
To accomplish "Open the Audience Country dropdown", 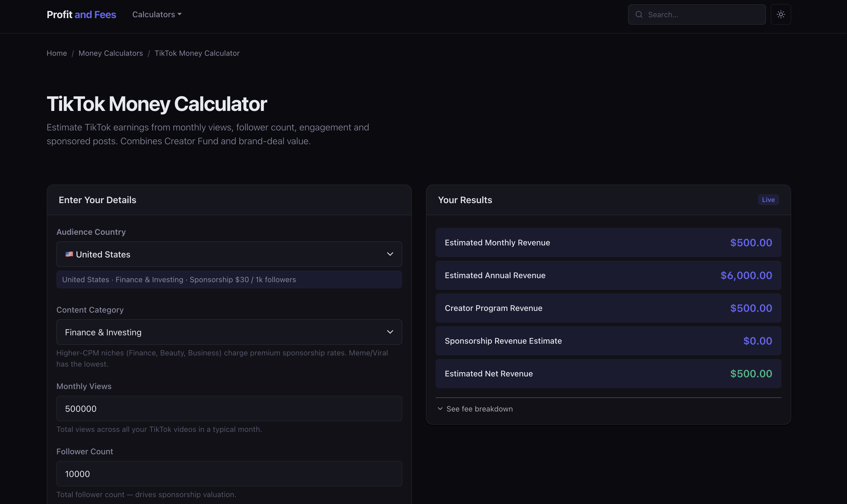I will pyautogui.click(x=229, y=254).
